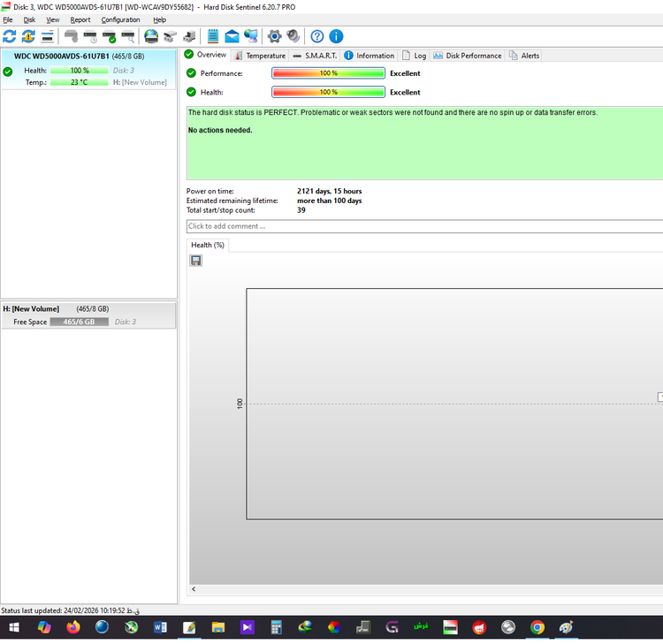Open the Disk Performance tab
663x644 pixels.
tap(468, 56)
